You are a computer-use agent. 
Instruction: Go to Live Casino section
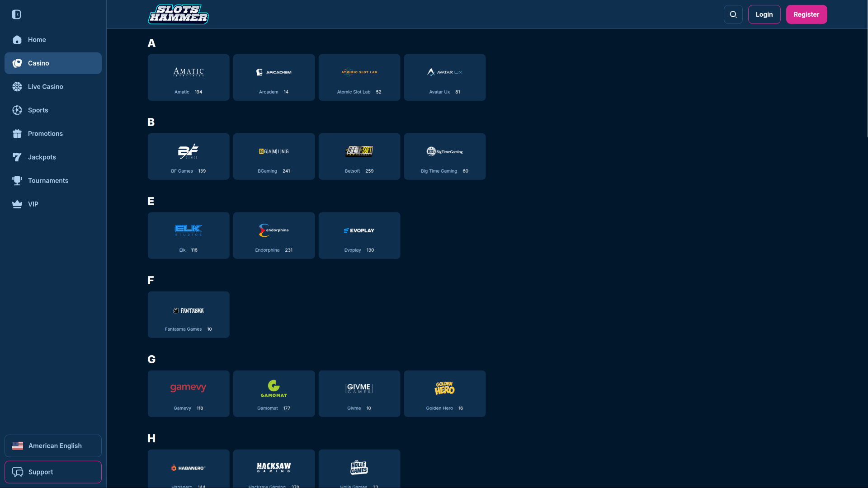[53, 87]
